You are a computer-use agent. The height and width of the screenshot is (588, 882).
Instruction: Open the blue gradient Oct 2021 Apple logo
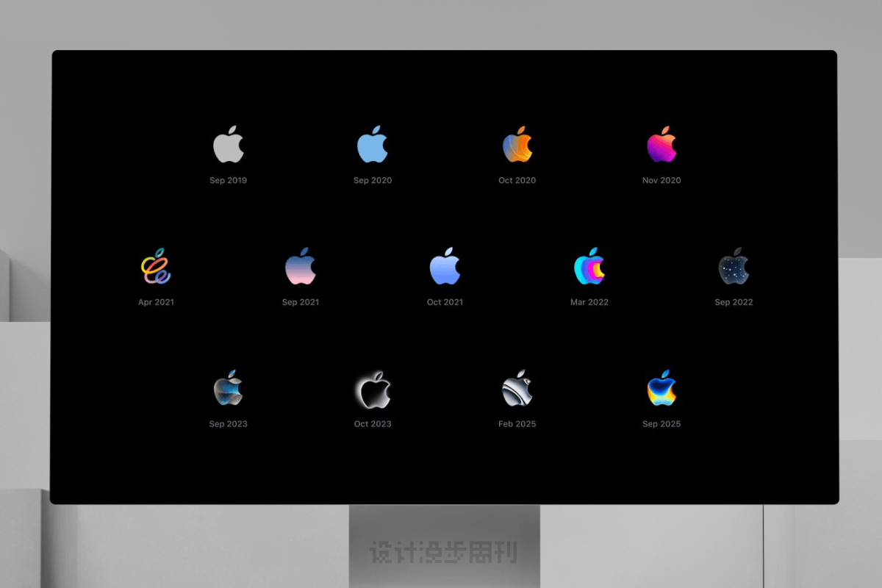[445, 268]
